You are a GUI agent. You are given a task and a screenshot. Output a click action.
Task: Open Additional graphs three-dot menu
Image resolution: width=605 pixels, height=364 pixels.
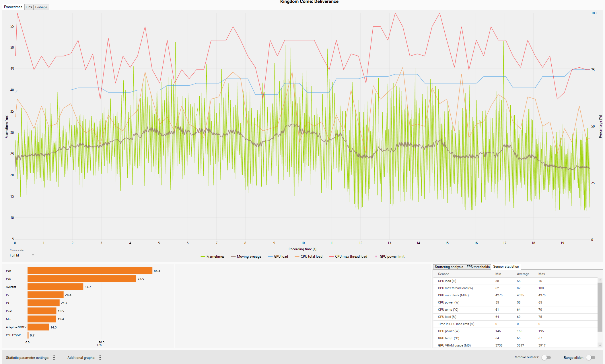pyautogui.click(x=100, y=357)
